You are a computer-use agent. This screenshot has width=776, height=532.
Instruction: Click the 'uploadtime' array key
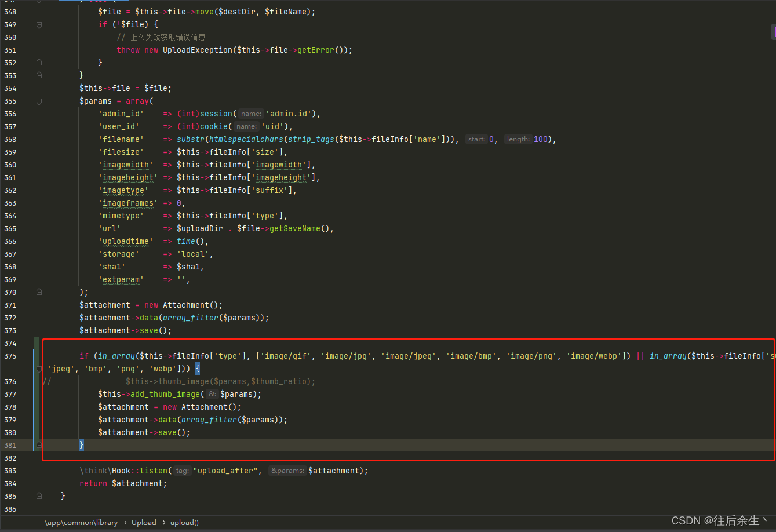126,241
